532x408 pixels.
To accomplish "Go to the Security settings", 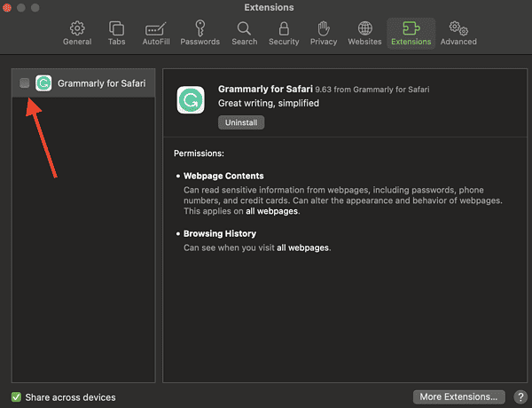I will (x=284, y=33).
